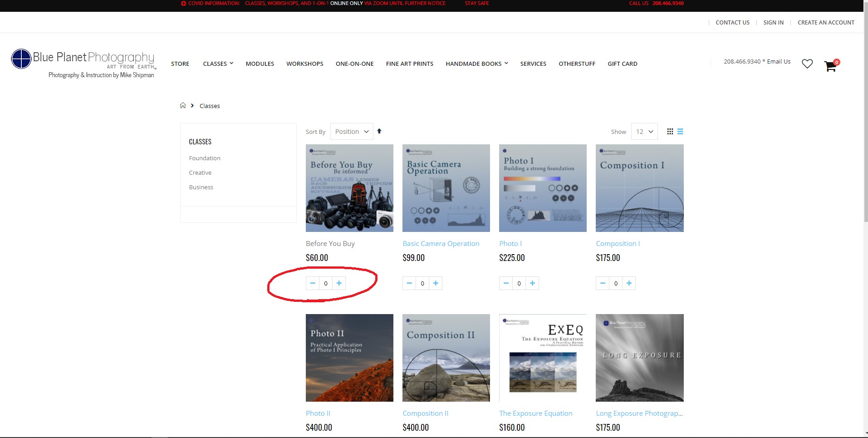868x438 pixels.
Task: Click the COVID information alert icon
Action: pyautogui.click(x=183, y=3)
